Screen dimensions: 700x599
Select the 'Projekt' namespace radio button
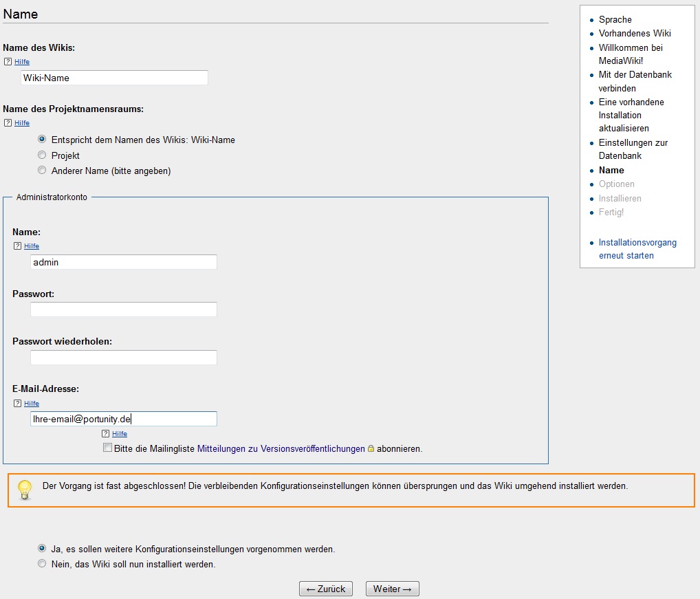point(42,155)
